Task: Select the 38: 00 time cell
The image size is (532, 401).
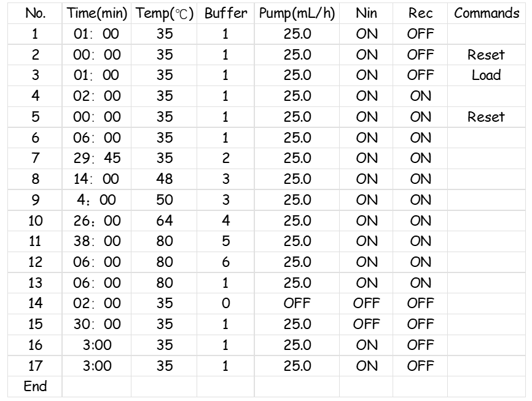Action: tap(96, 242)
